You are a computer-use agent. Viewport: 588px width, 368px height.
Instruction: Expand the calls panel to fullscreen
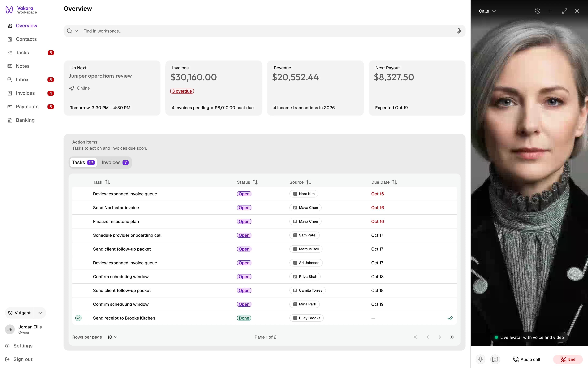pos(565,11)
